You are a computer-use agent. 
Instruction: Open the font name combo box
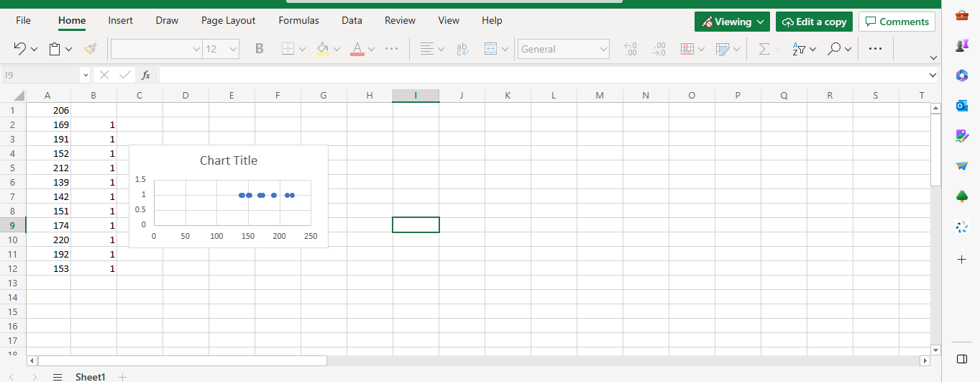pyautogui.click(x=156, y=49)
